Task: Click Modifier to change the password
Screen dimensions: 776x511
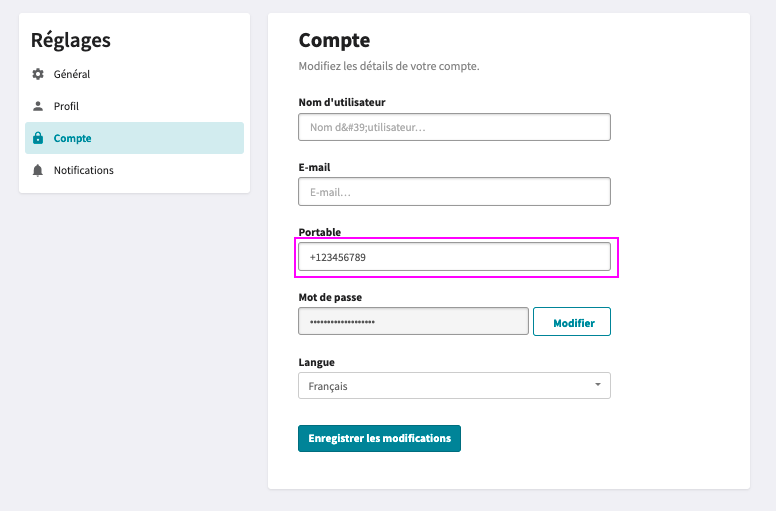Action: (572, 322)
